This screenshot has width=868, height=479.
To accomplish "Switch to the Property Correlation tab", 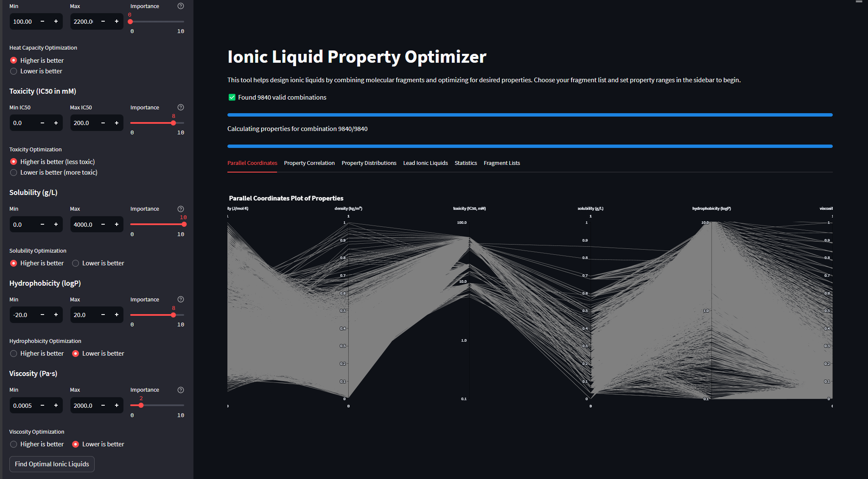I will point(309,163).
